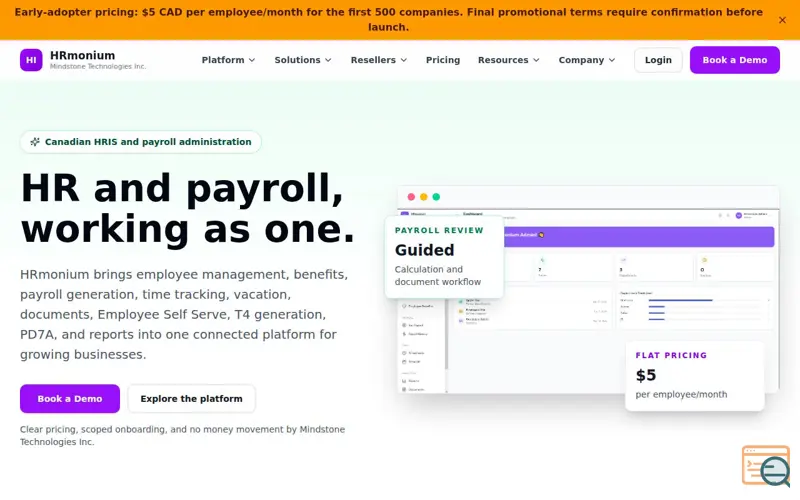The height and width of the screenshot is (500, 800).
Task: Open the HRmonium home link text
Action: click(x=83, y=55)
